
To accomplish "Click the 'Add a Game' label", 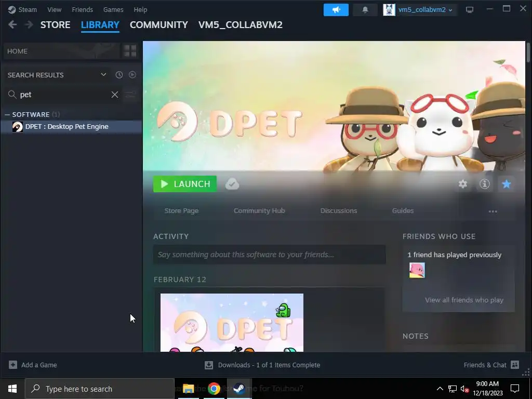I will click(x=39, y=365).
